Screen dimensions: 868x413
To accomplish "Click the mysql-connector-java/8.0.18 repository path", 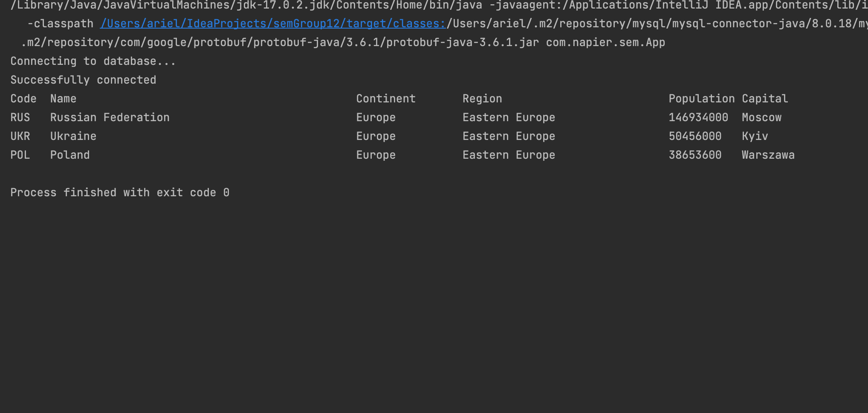I will 657,23.
